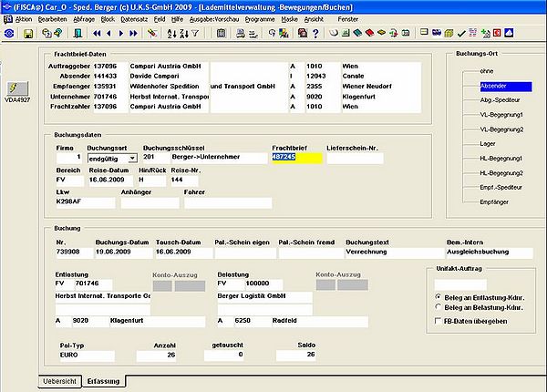Open help with question mark icon
Screen dimensions: 547x392
tap(315, 34)
